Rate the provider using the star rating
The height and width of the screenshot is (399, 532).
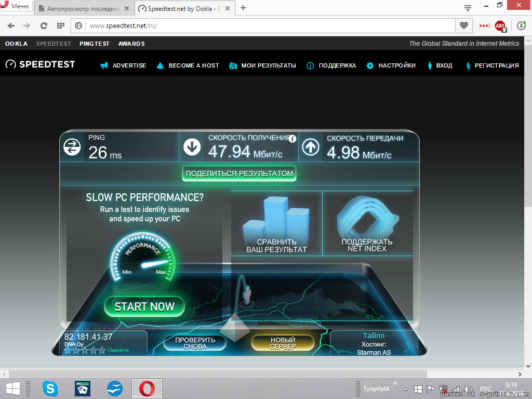(x=84, y=350)
